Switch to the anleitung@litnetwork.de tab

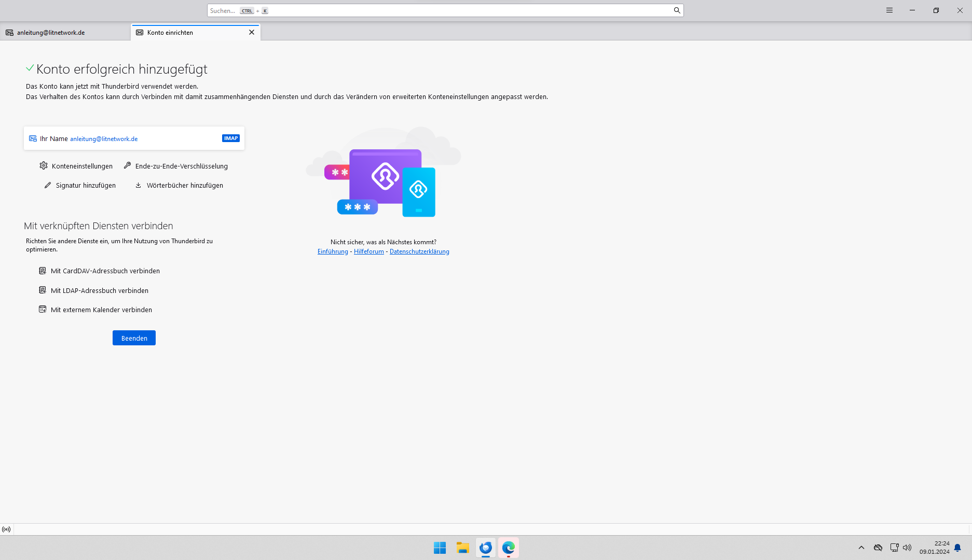coord(50,32)
